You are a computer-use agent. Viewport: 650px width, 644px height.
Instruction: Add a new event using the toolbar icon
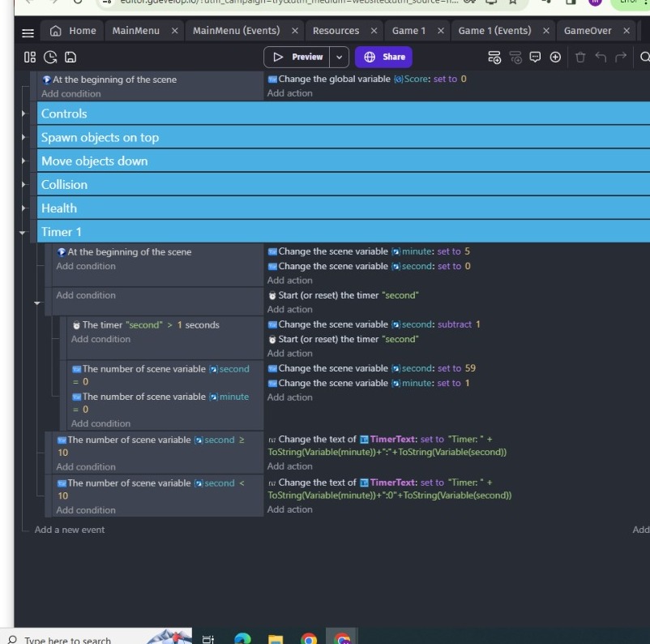click(494, 58)
